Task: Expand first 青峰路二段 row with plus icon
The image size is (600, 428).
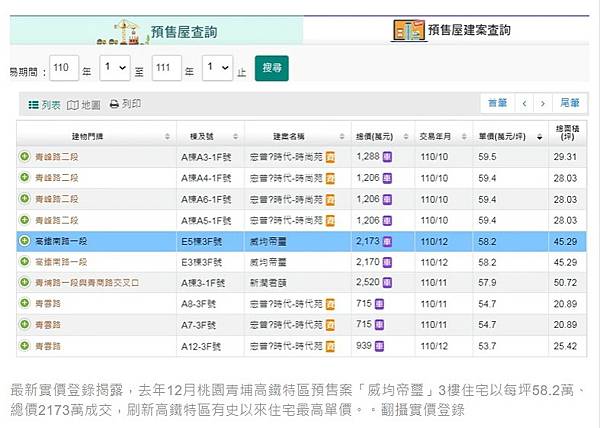Action: point(24,157)
